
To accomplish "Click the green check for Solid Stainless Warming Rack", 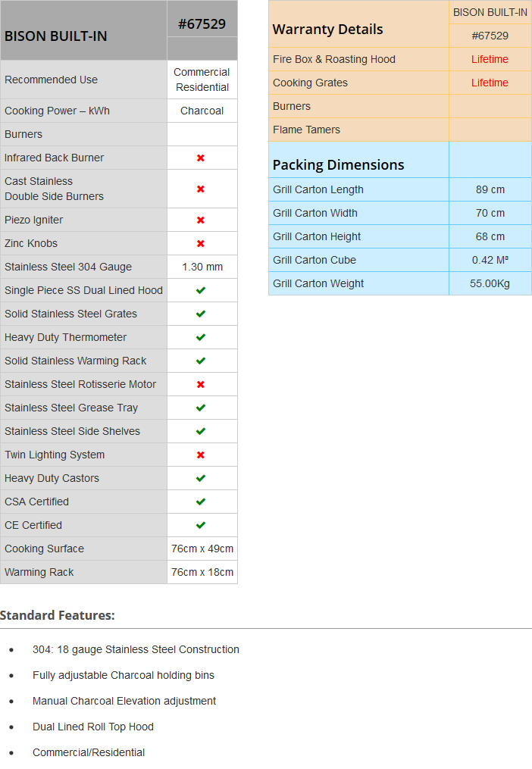I will coord(200,361).
